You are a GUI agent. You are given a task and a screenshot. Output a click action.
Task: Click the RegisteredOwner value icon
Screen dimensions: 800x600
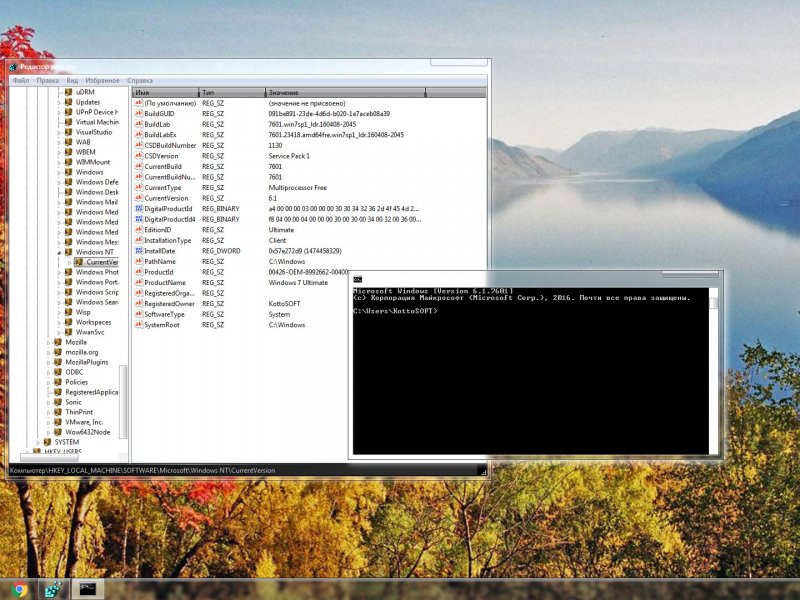click(x=138, y=304)
